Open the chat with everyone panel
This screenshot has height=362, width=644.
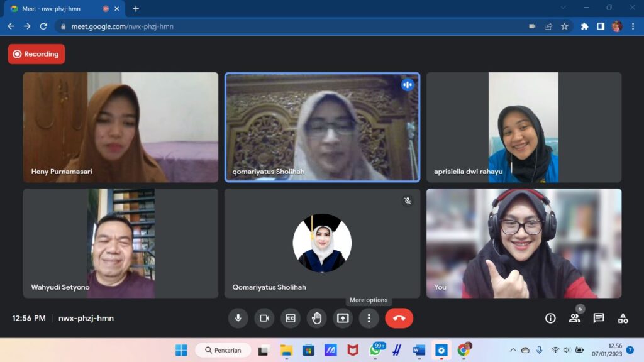coord(599,318)
